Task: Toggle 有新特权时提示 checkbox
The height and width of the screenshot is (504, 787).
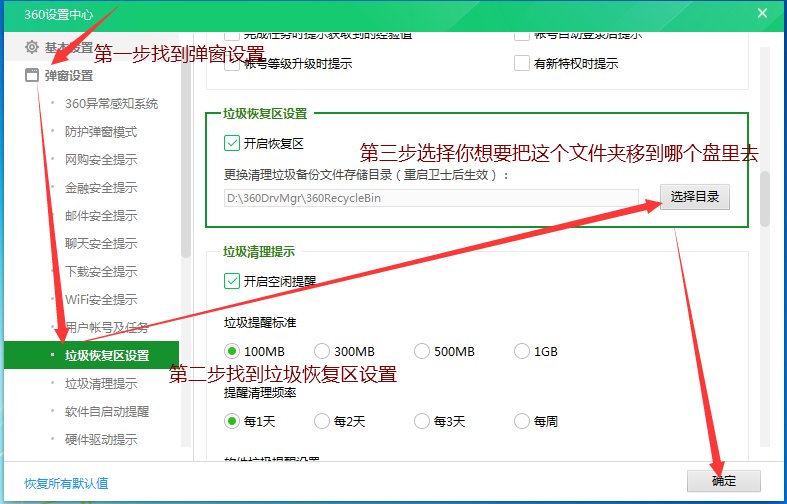Action: tap(521, 64)
